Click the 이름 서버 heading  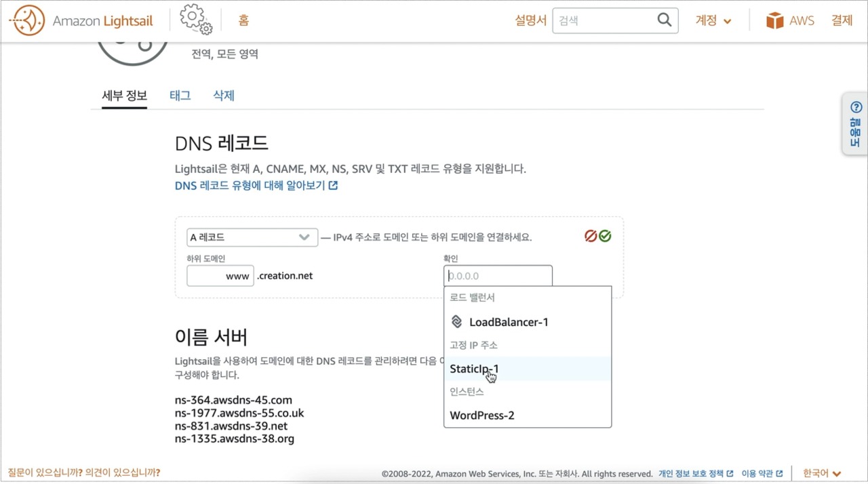(x=211, y=337)
